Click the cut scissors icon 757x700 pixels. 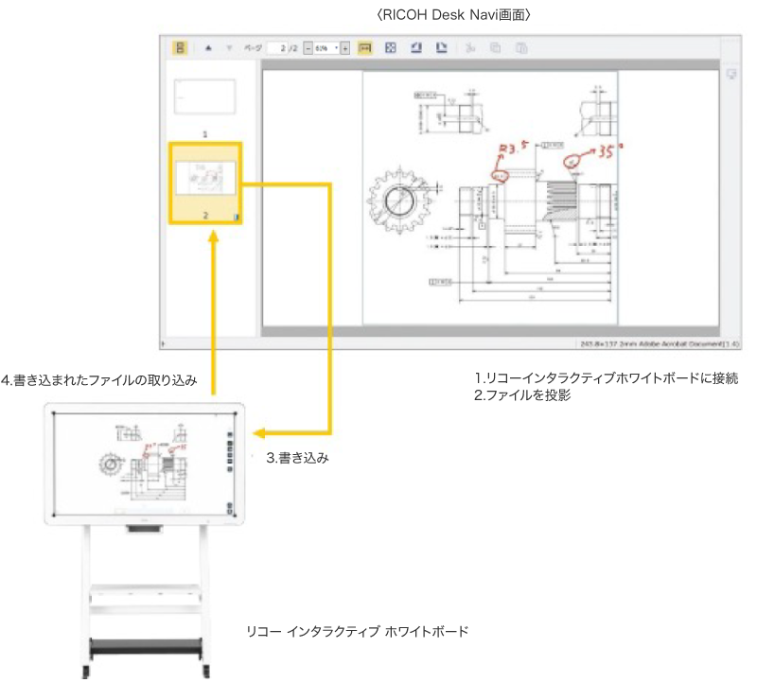tap(469, 47)
